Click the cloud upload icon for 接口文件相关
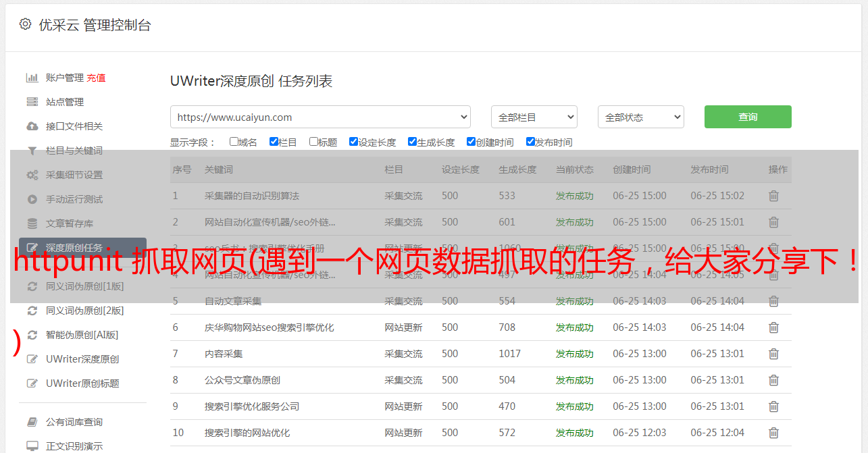 point(32,126)
